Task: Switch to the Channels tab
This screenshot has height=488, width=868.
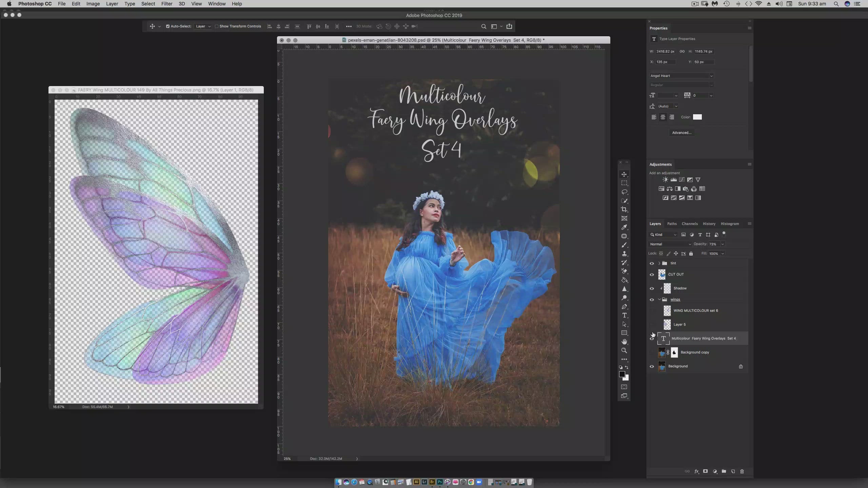Action: tap(689, 224)
